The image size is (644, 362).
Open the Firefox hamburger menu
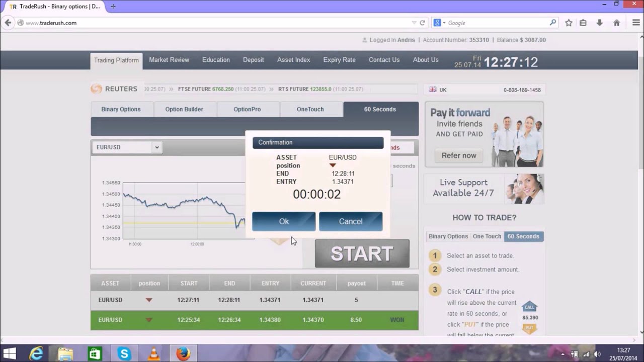(x=636, y=23)
